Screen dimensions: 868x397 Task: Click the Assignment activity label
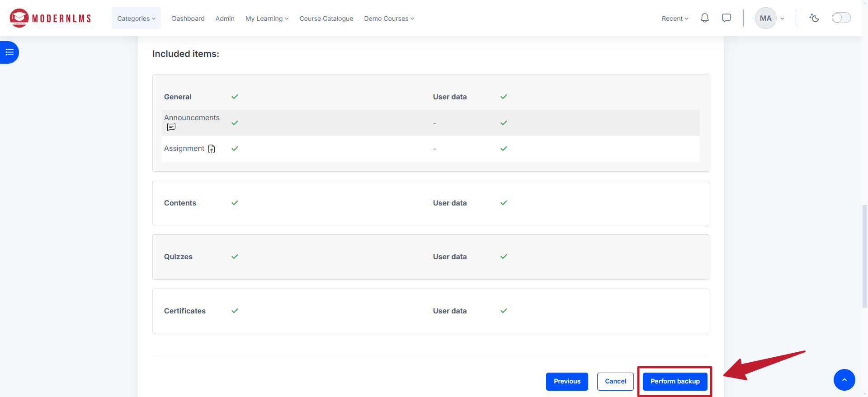(184, 148)
